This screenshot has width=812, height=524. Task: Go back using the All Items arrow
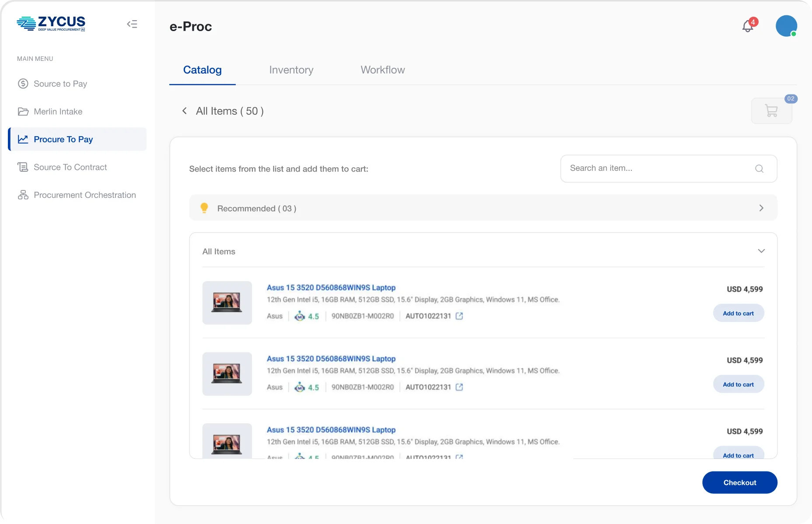(185, 111)
